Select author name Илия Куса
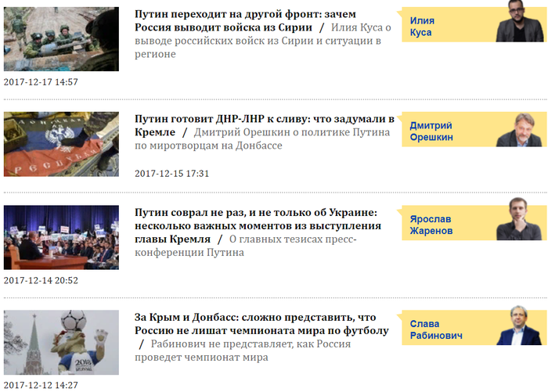Screen dimensions: 548x392 coord(422,27)
